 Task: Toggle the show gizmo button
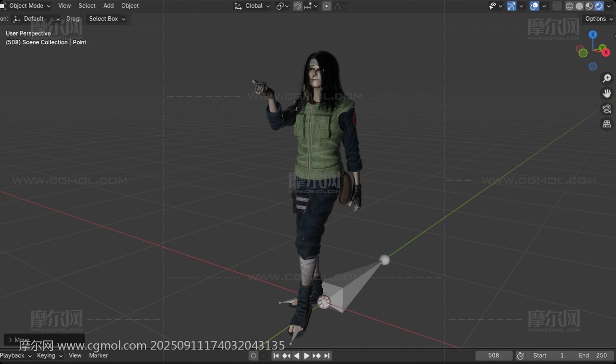pos(512,6)
